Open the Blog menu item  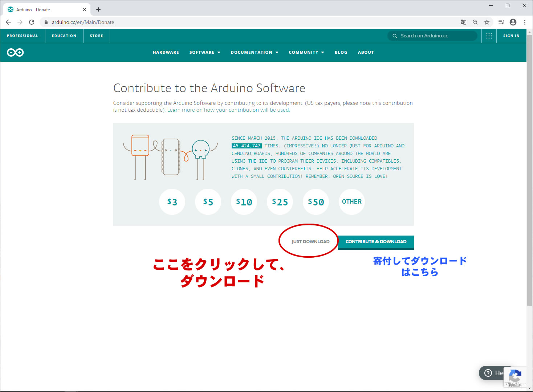point(341,53)
